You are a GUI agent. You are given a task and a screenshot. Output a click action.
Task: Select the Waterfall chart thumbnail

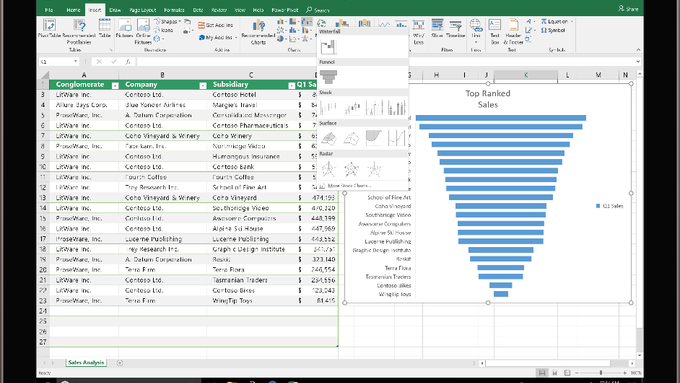click(x=328, y=46)
